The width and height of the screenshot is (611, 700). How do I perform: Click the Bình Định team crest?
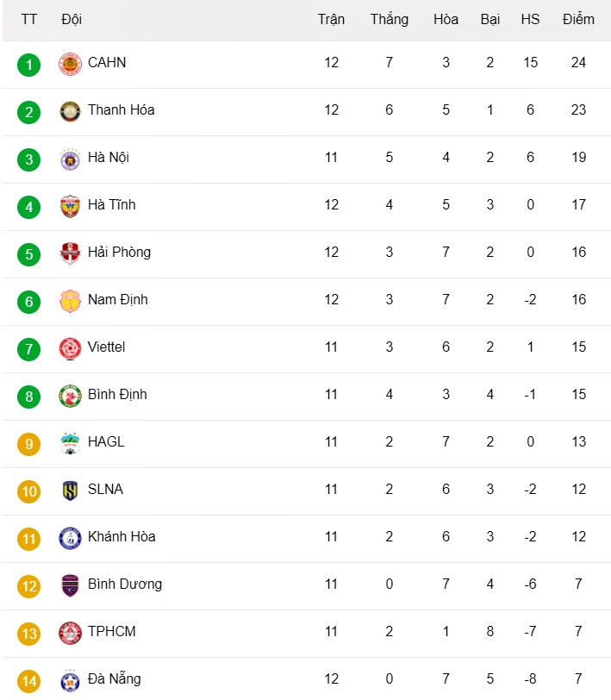70,396
